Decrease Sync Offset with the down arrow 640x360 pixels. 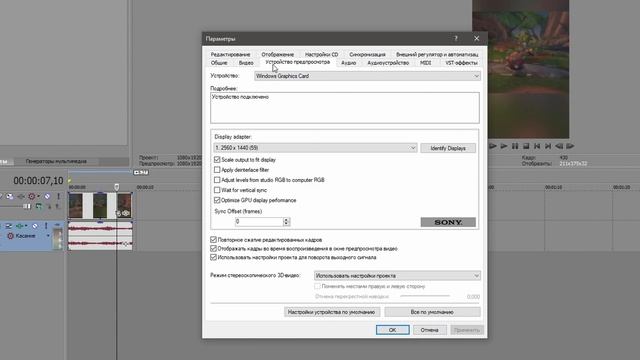click(286, 224)
